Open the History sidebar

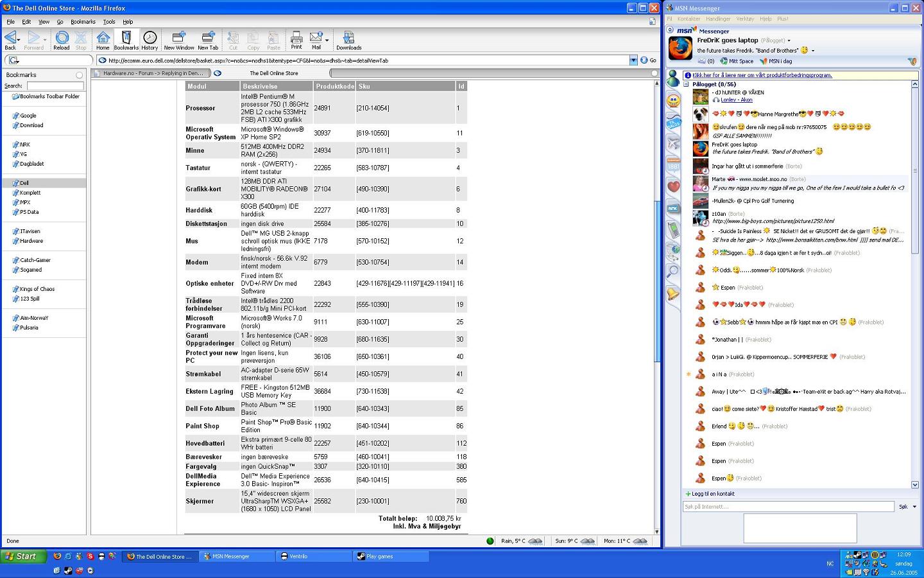[x=150, y=40]
